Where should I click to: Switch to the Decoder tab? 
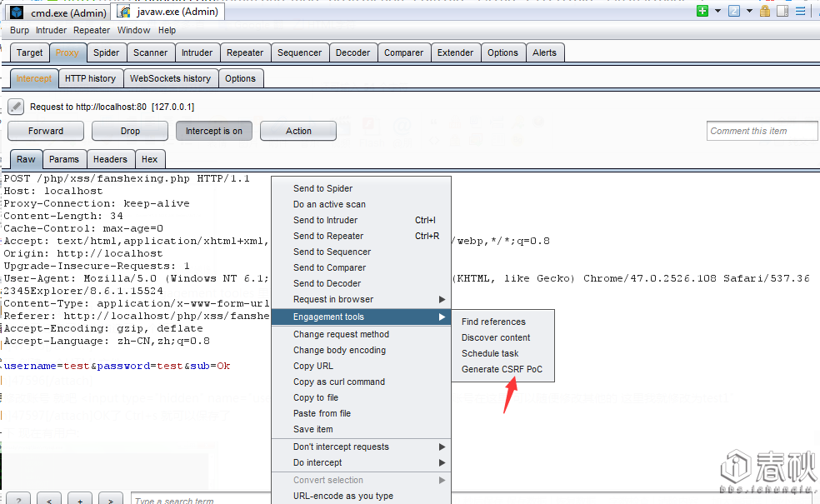coord(353,52)
